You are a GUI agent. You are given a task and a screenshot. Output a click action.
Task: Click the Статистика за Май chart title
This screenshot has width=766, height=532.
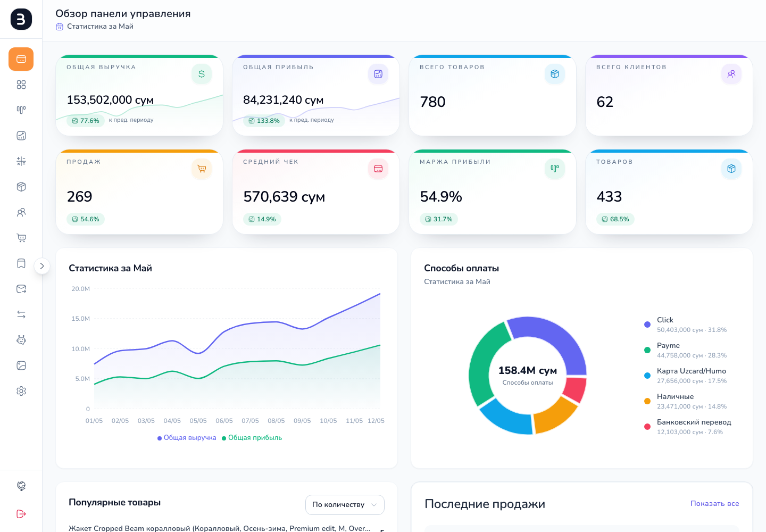pyautogui.click(x=110, y=268)
